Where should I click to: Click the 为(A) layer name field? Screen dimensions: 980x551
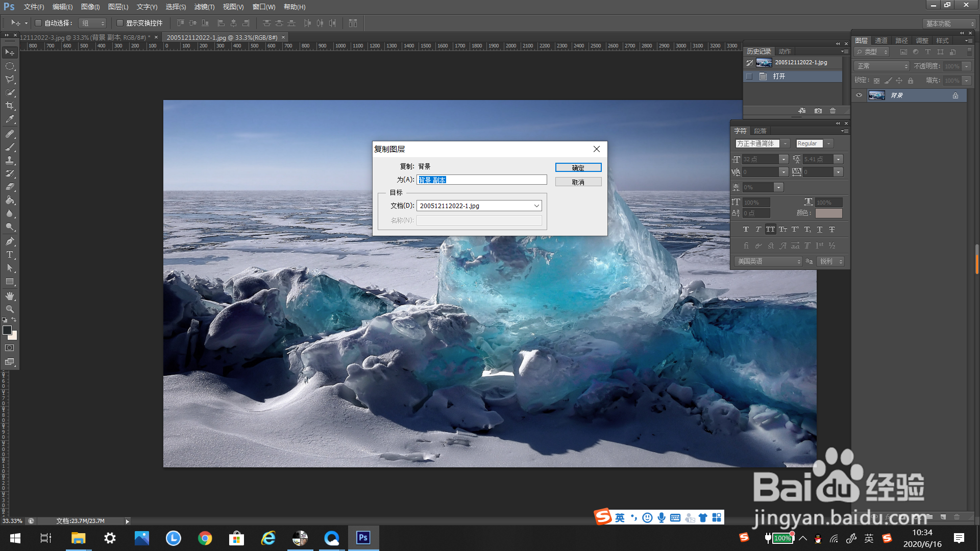tap(482, 180)
